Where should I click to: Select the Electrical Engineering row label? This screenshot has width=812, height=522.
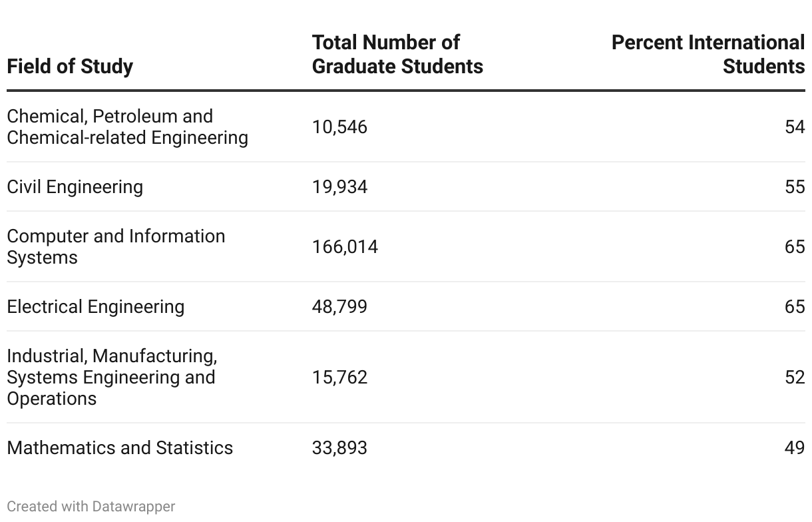pos(95,307)
